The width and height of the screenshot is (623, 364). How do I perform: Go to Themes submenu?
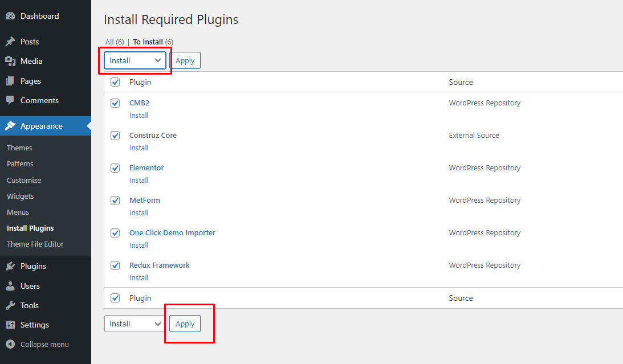19,148
